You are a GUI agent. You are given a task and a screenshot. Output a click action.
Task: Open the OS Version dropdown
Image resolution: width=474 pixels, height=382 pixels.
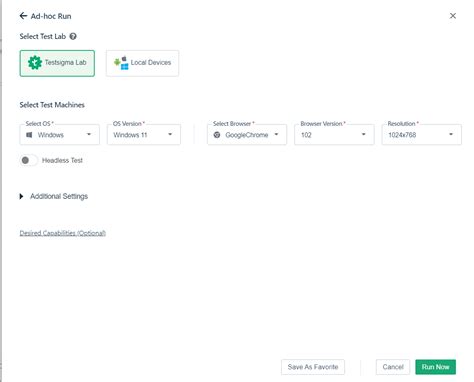coord(144,135)
